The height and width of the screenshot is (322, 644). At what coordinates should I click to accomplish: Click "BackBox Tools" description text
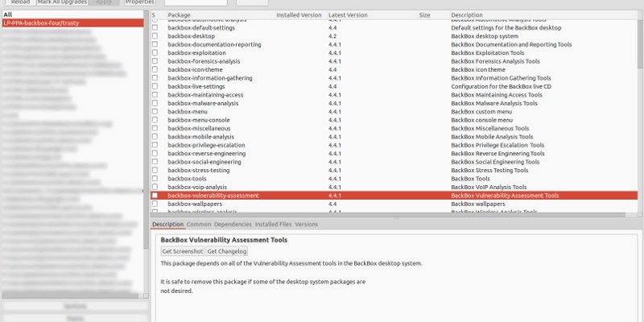(470, 179)
